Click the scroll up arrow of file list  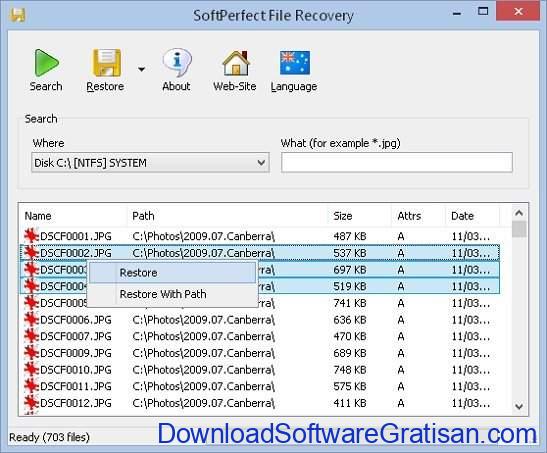coord(519,213)
